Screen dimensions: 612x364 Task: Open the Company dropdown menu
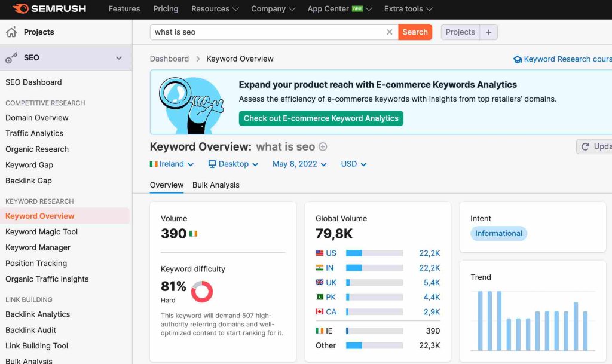click(273, 8)
